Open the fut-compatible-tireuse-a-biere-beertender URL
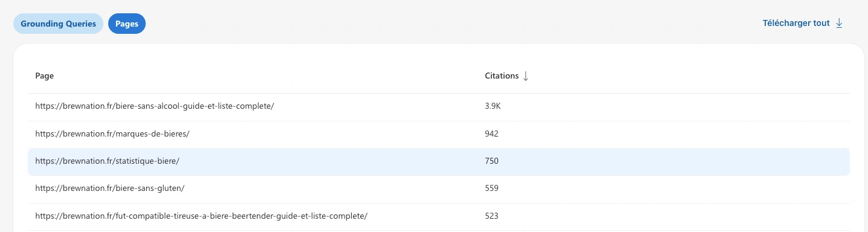 [x=201, y=216]
